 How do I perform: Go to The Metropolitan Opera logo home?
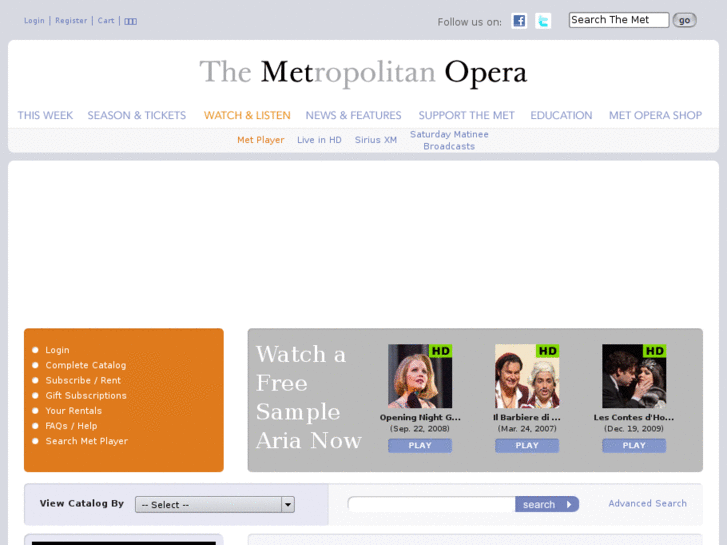363,72
